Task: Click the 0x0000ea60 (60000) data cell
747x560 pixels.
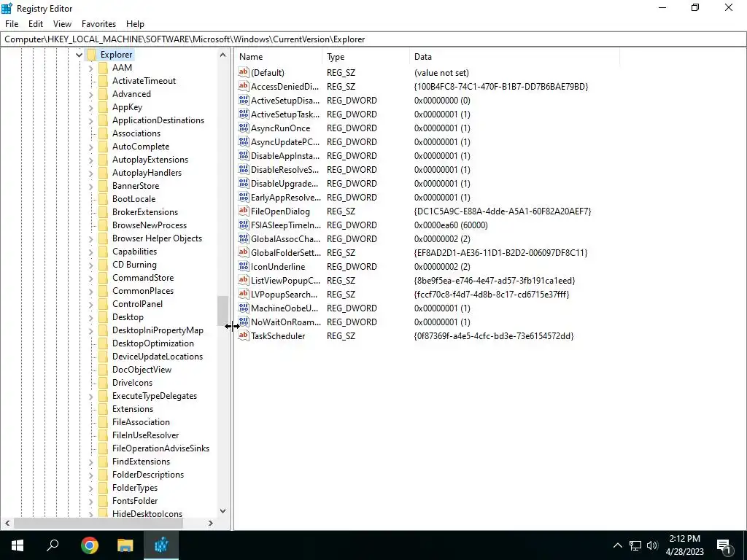Action: [x=451, y=225]
